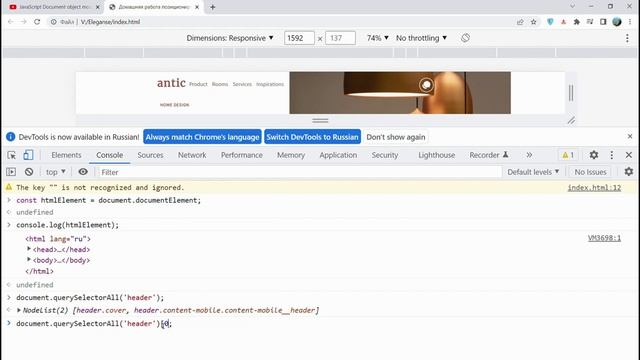The height and width of the screenshot is (360, 640).
Task: Share the page via share icon
Action: (x=520, y=22)
